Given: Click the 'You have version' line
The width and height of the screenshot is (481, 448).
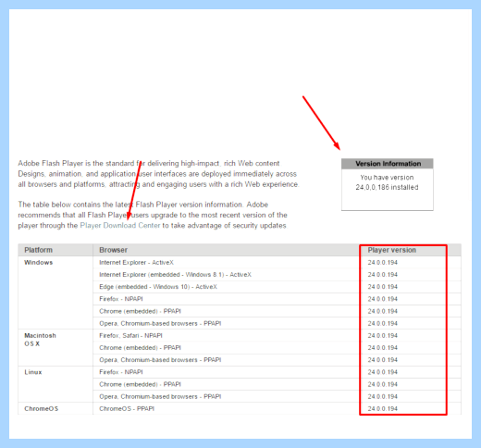Looking at the screenshot, I should (387, 178).
